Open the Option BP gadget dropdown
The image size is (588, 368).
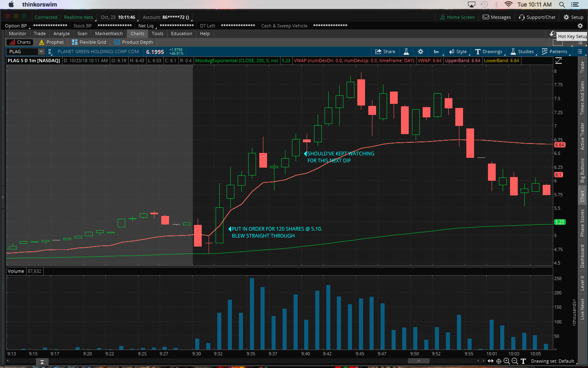tap(17, 26)
